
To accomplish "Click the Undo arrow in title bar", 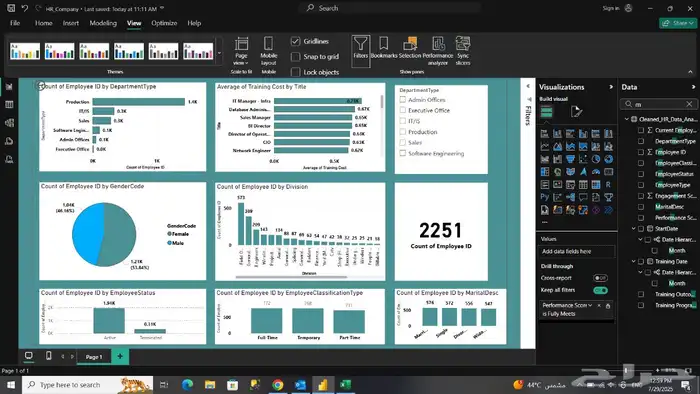I will [x=25, y=8].
